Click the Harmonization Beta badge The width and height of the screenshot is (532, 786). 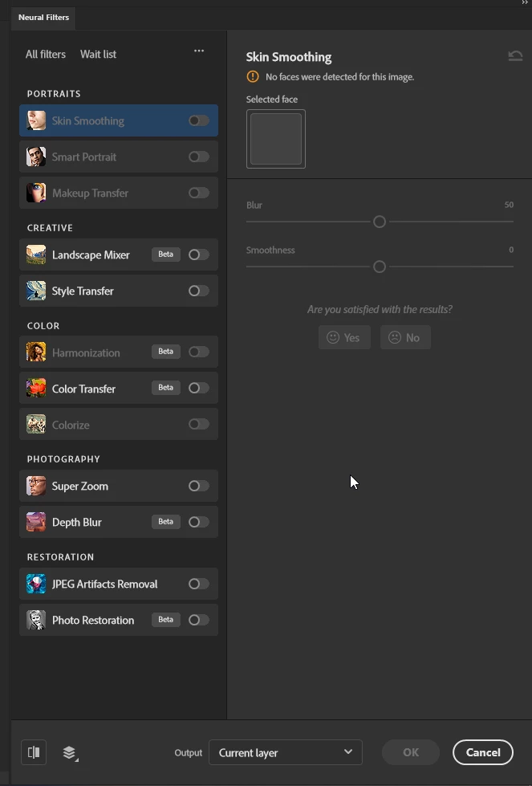[x=166, y=352]
